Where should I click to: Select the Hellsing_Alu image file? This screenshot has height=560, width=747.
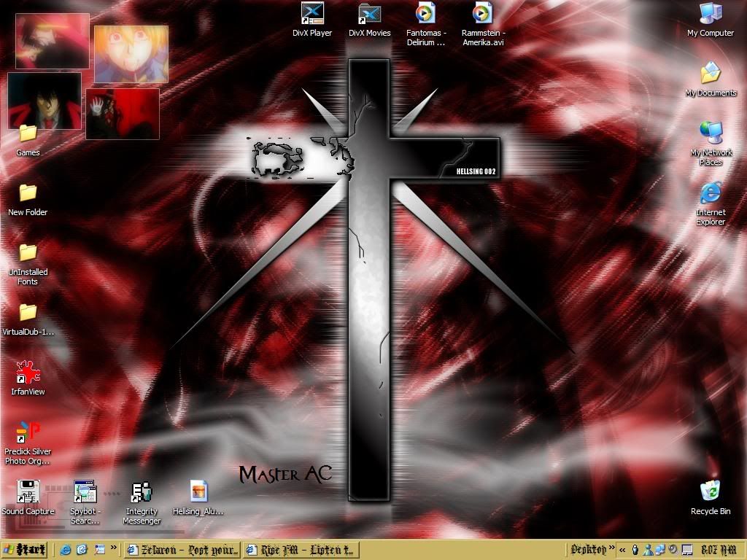click(x=198, y=497)
